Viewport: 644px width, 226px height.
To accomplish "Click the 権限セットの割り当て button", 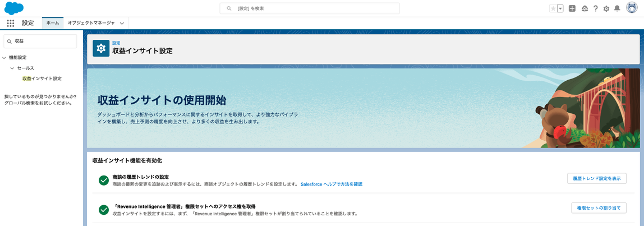I will tap(599, 208).
